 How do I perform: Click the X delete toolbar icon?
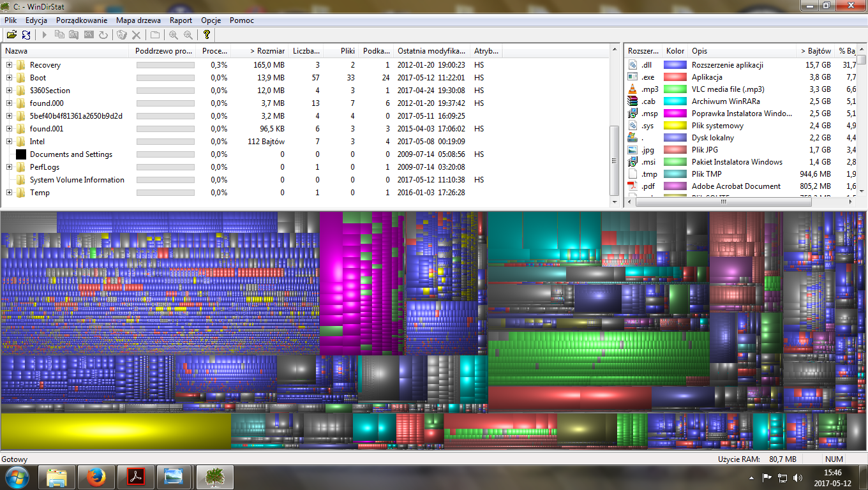136,35
